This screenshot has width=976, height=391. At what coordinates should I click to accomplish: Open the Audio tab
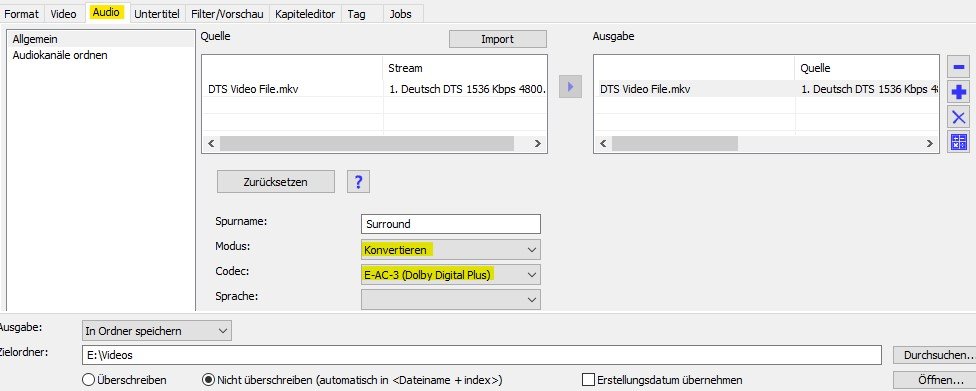point(106,12)
